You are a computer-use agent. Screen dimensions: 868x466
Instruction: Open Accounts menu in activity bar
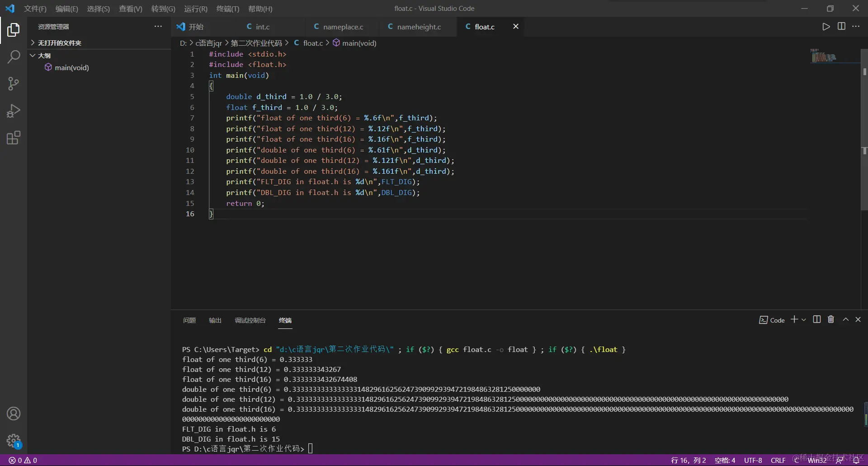pos(14,414)
